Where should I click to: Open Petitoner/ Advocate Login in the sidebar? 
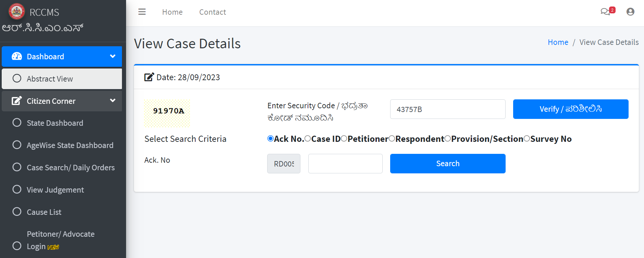(62, 240)
